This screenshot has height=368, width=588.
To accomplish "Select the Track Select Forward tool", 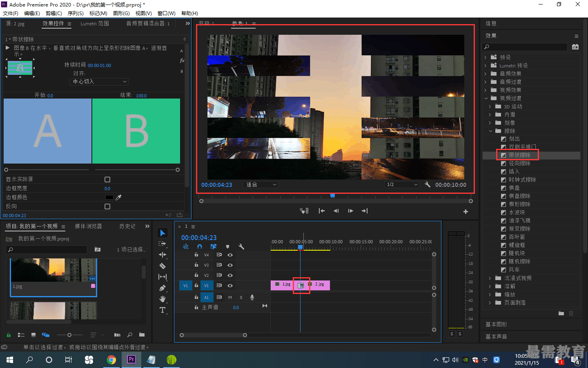I will pos(163,244).
